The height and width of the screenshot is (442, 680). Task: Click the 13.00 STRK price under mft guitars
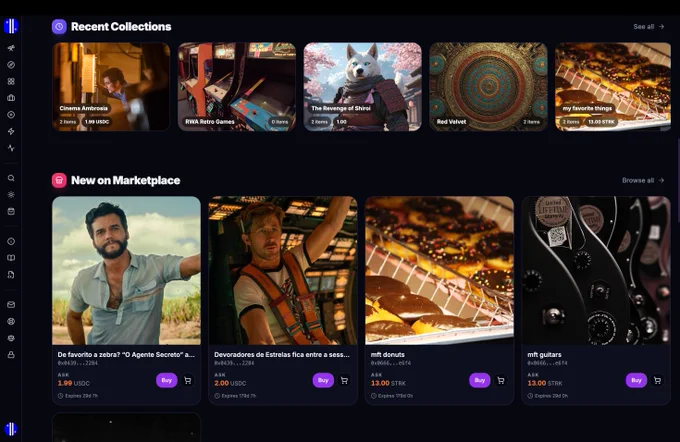(x=545, y=383)
